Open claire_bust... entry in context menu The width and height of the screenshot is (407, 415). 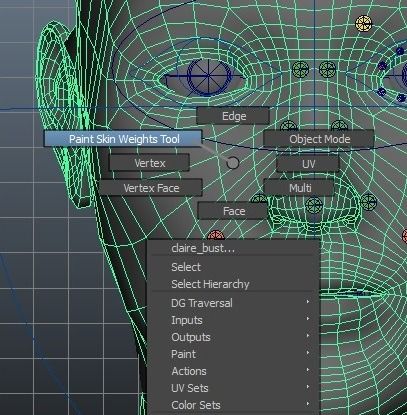pyautogui.click(x=233, y=248)
